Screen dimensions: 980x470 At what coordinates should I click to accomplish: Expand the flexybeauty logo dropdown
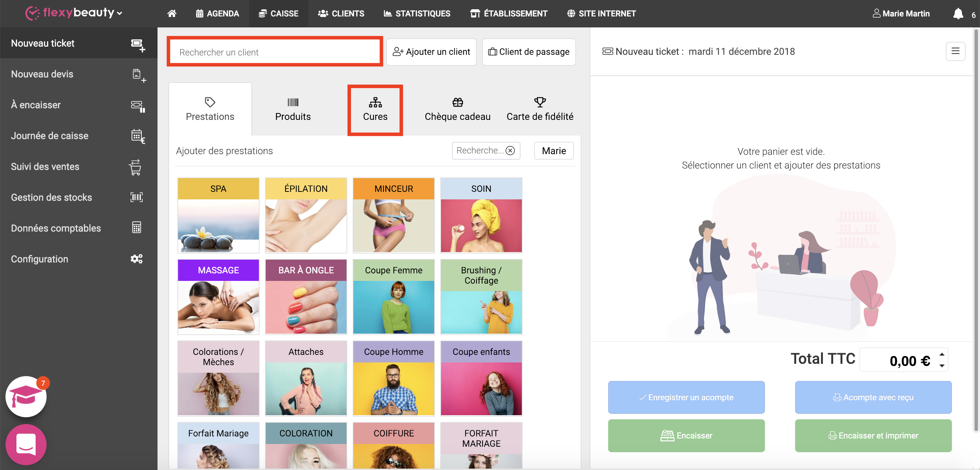point(120,14)
